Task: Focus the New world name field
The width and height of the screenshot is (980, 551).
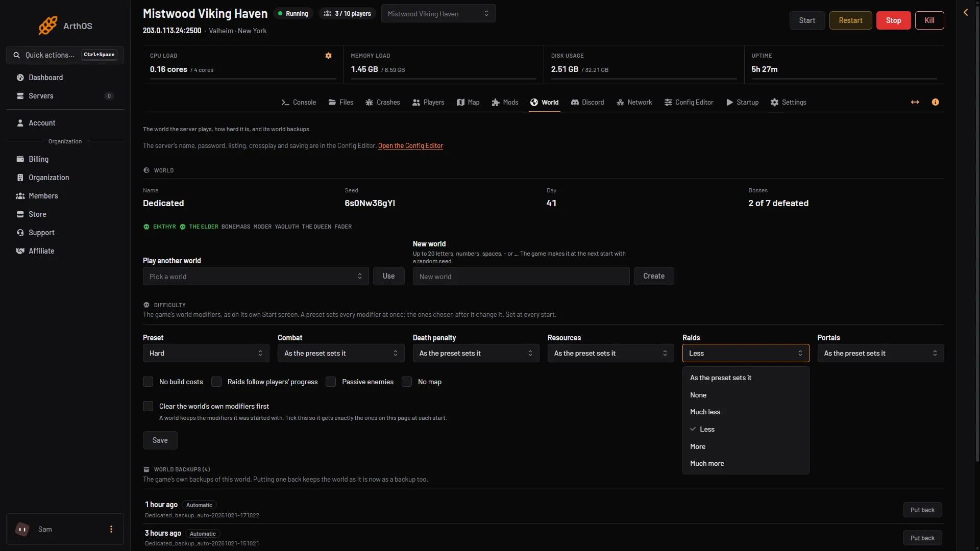Action: (x=521, y=276)
